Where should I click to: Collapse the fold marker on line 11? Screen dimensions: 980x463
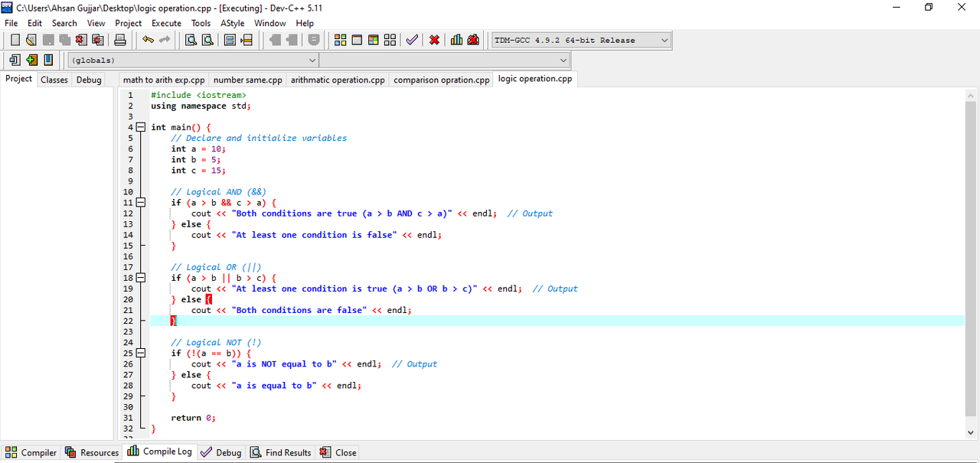click(x=140, y=202)
